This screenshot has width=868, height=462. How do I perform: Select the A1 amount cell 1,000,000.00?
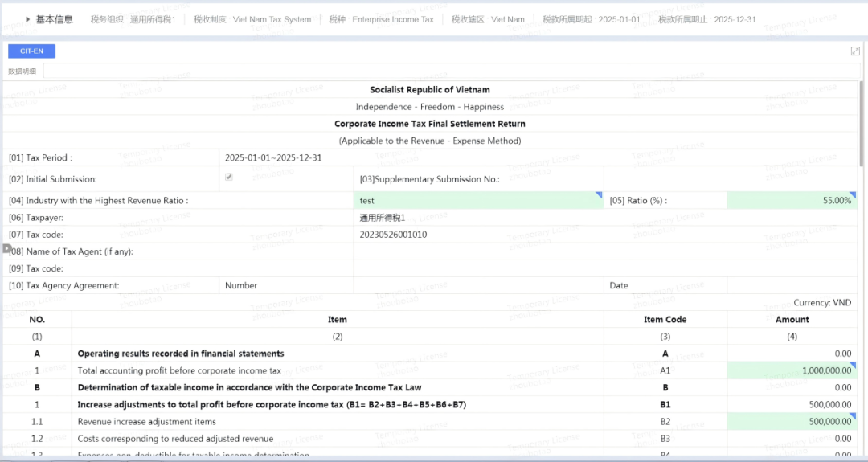pos(792,370)
